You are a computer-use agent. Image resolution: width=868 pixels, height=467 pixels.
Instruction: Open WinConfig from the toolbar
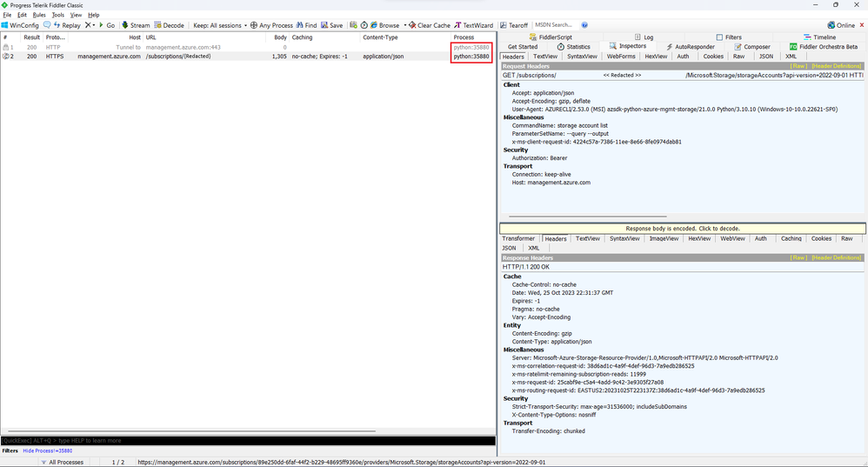pyautogui.click(x=21, y=25)
